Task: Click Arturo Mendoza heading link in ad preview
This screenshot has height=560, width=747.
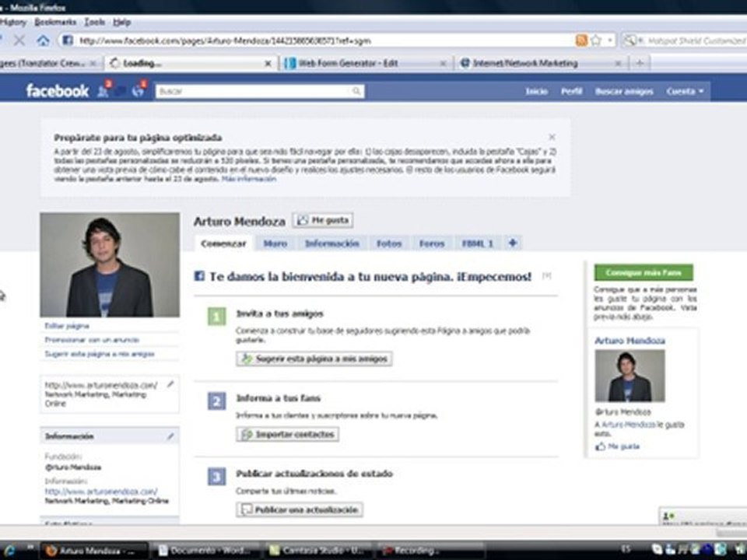Action: pos(630,341)
